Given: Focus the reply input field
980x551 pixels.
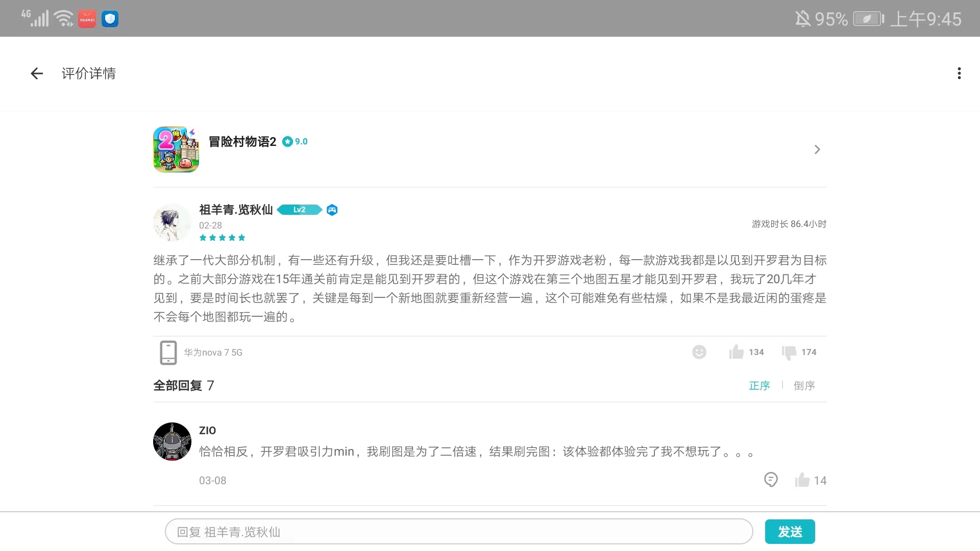Looking at the screenshot, I should pos(458,532).
